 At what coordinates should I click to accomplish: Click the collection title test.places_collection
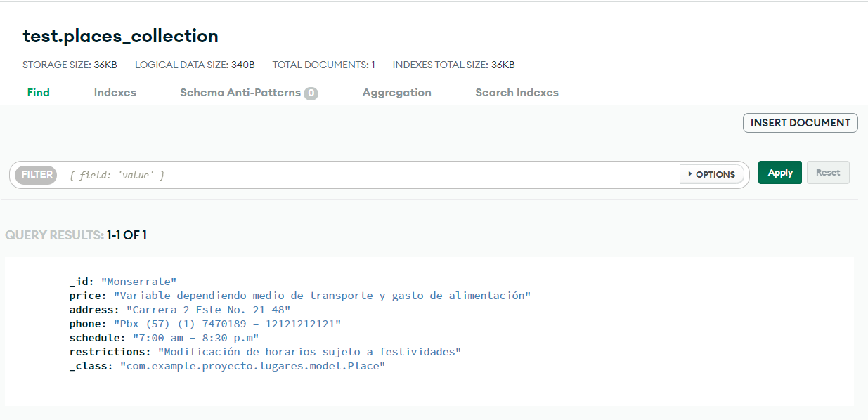(119, 35)
